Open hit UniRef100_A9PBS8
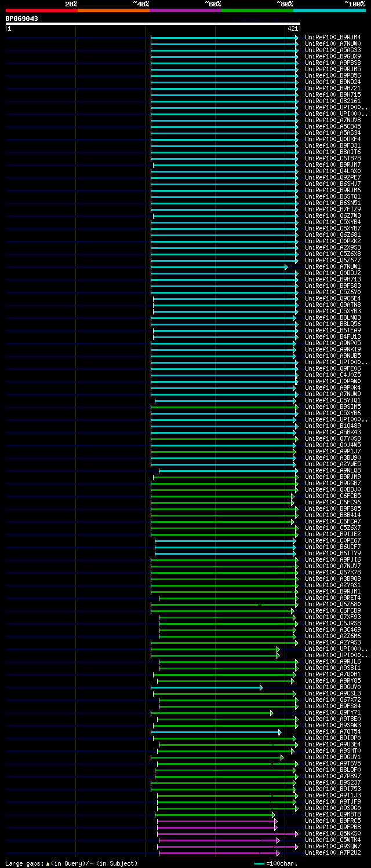371x868 pixels. pyautogui.click(x=333, y=63)
